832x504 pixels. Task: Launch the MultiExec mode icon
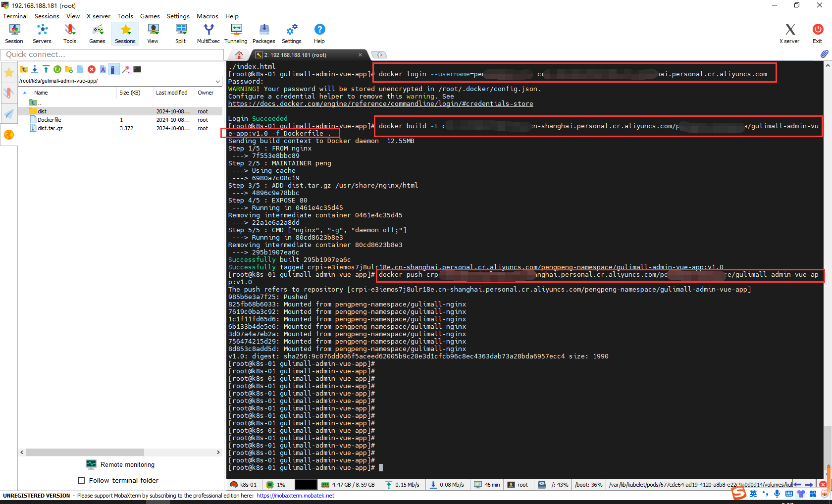point(208,34)
